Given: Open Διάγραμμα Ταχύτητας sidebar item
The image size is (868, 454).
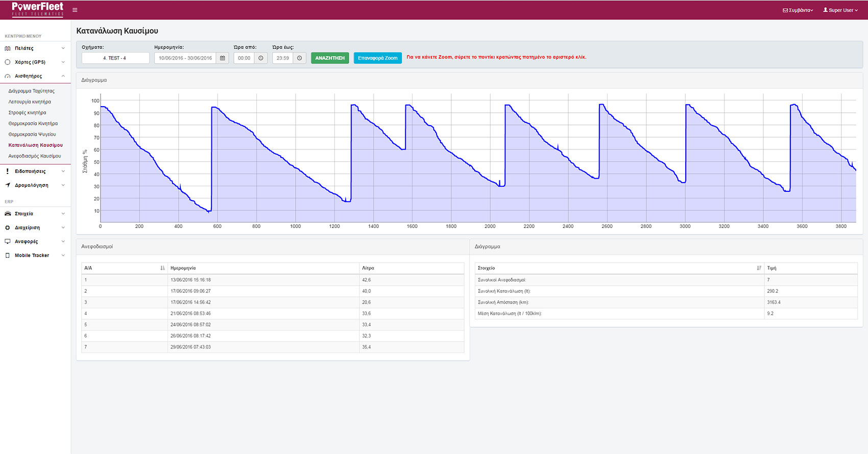Looking at the screenshot, I should 32,91.
